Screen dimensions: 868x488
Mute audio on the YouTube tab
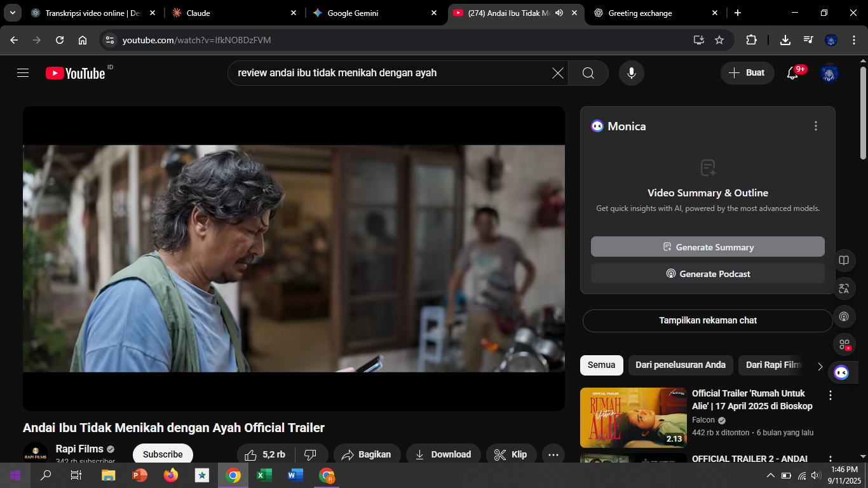(x=559, y=13)
